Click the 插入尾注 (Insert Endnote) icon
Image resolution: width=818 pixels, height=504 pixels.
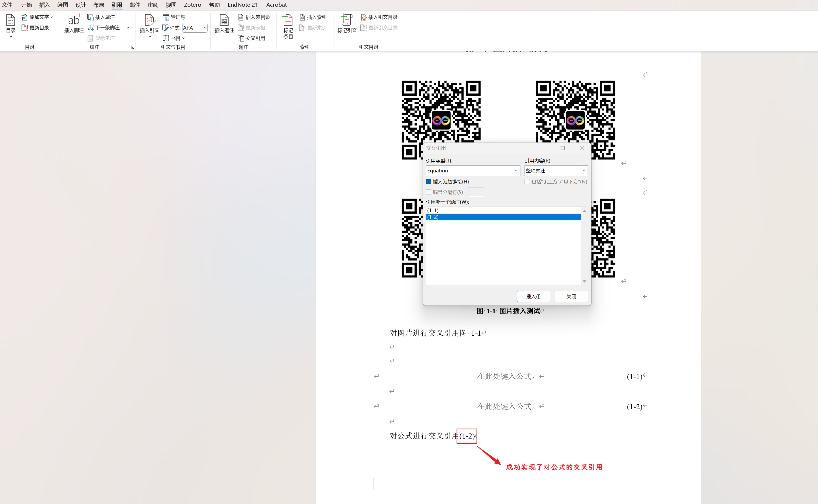(101, 17)
